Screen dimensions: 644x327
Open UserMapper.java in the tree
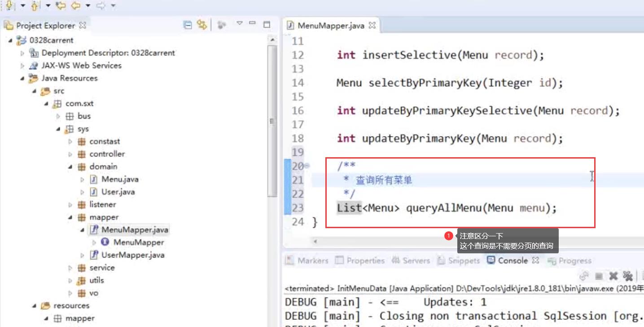(x=133, y=255)
